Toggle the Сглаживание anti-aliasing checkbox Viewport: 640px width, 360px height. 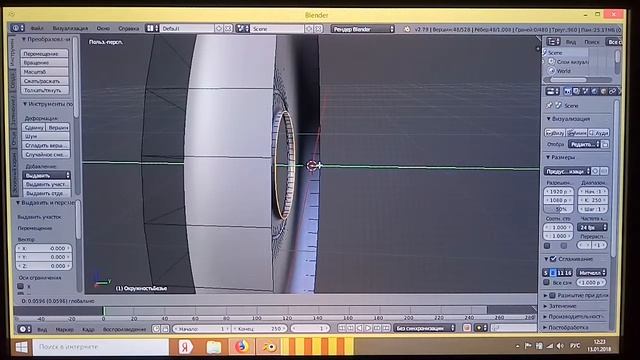coord(553,259)
